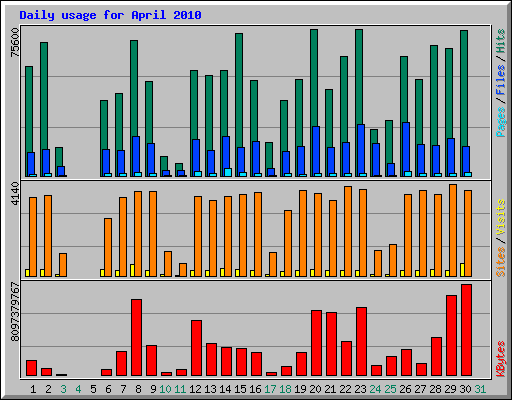Click the 'Daily usage for April 2010' title
Viewport: 512px width, 400px height.
110,15
